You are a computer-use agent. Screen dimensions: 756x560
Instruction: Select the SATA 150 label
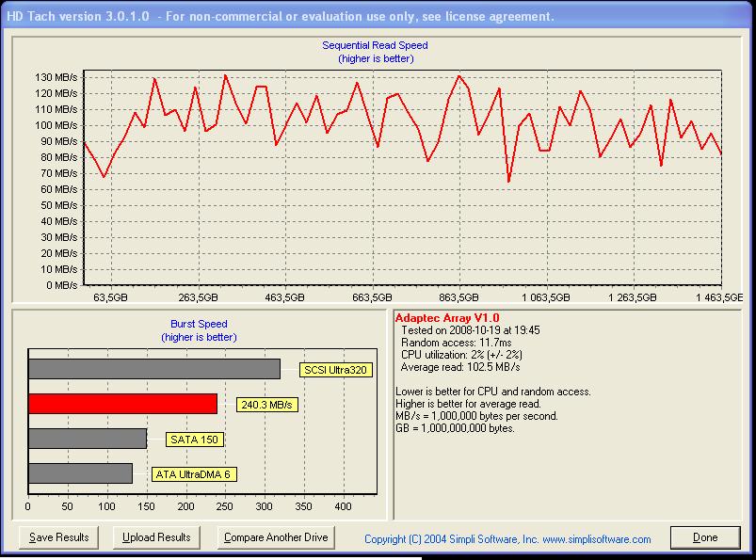click(195, 439)
